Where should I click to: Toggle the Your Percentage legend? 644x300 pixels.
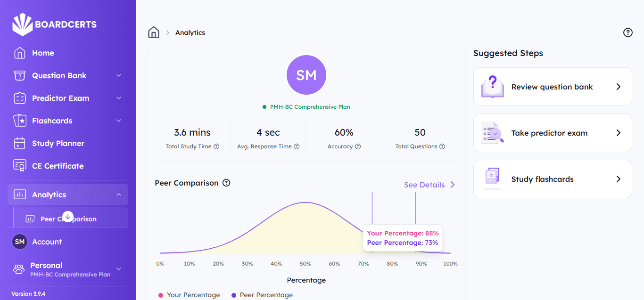tap(189, 295)
